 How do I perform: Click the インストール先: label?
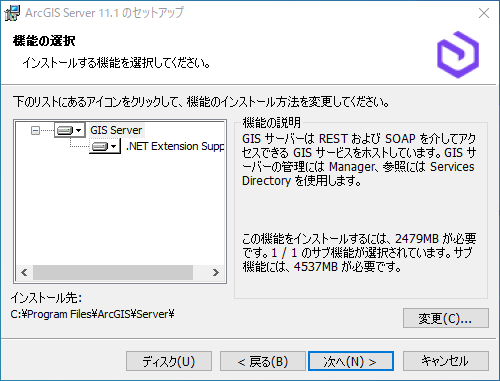[x=46, y=298]
